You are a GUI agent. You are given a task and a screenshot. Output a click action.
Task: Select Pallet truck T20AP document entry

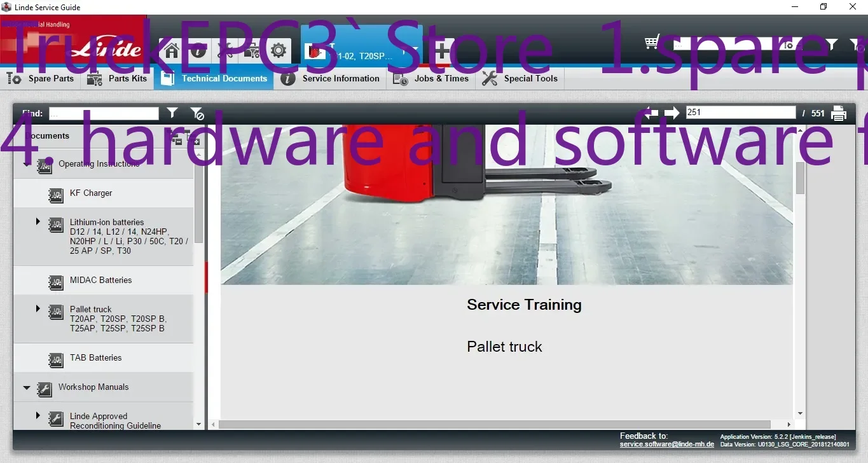click(x=103, y=319)
